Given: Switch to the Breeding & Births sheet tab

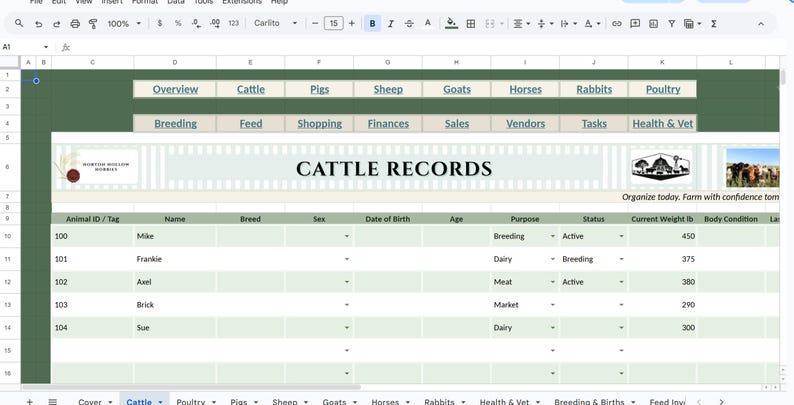Looking at the screenshot, I should click(x=589, y=401).
